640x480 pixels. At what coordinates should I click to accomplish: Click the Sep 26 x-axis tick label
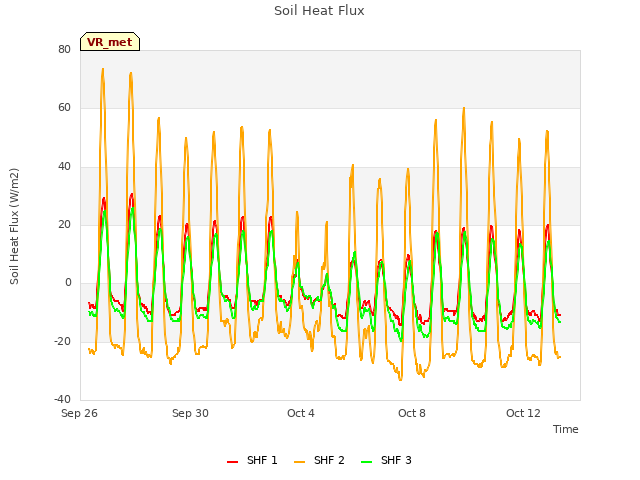click(x=80, y=413)
